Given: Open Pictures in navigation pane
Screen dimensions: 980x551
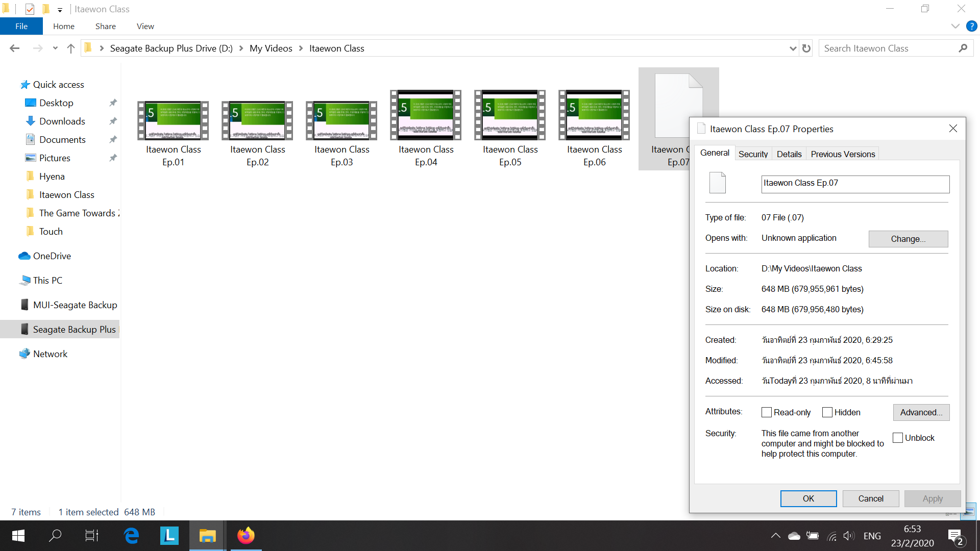Looking at the screenshot, I should [x=55, y=158].
